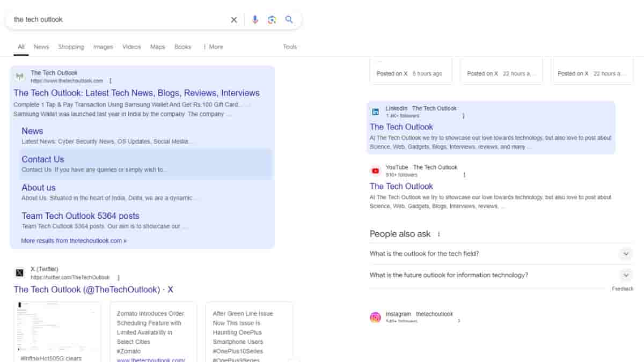Screen dimensions: 644x362
Task: Click "More results from thetechoutlook.com" link
Action: pos(74,241)
